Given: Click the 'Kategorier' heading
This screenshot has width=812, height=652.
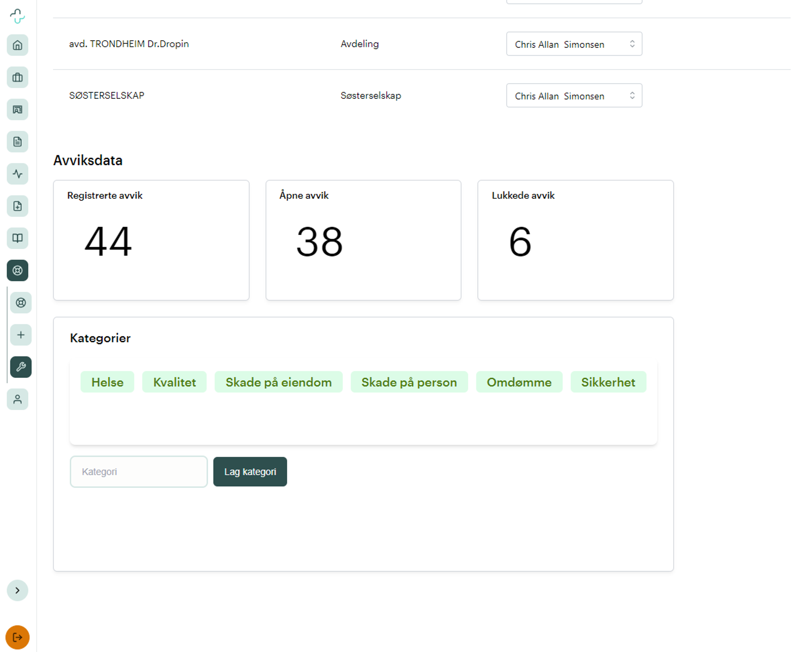Looking at the screenshot, I should 100,338.
